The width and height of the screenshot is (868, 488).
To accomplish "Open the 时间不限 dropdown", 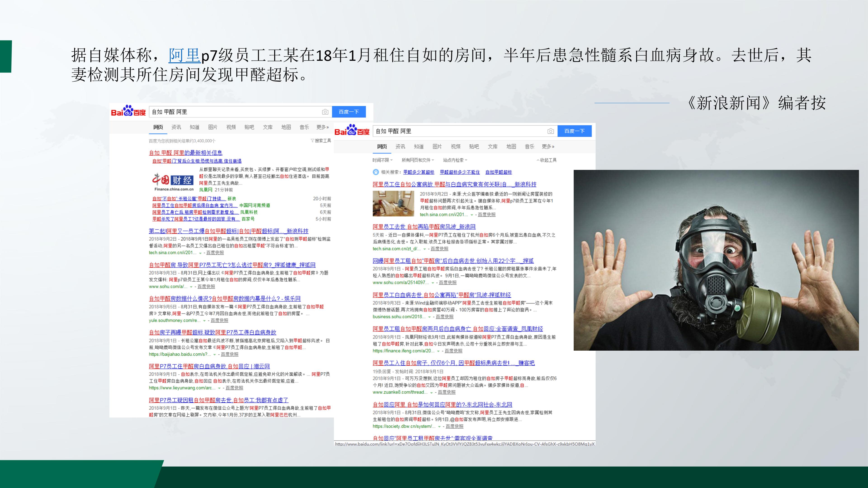I will (x=382, y=160).
